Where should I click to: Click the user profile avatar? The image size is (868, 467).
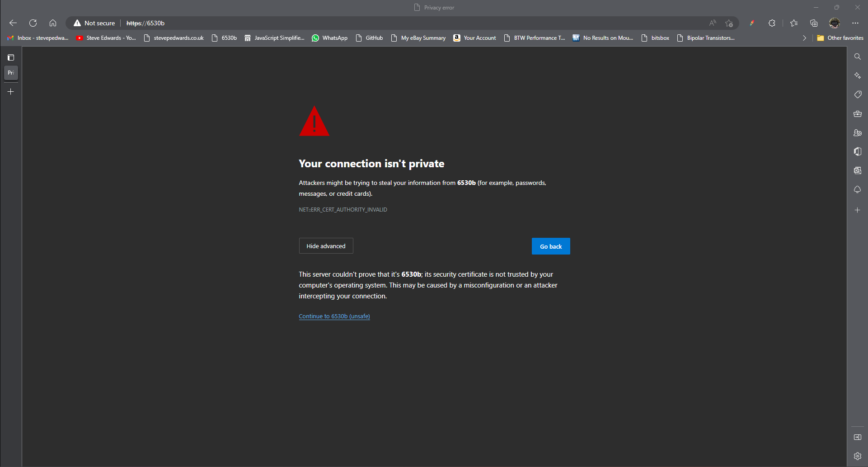click(x=834, y=23)
